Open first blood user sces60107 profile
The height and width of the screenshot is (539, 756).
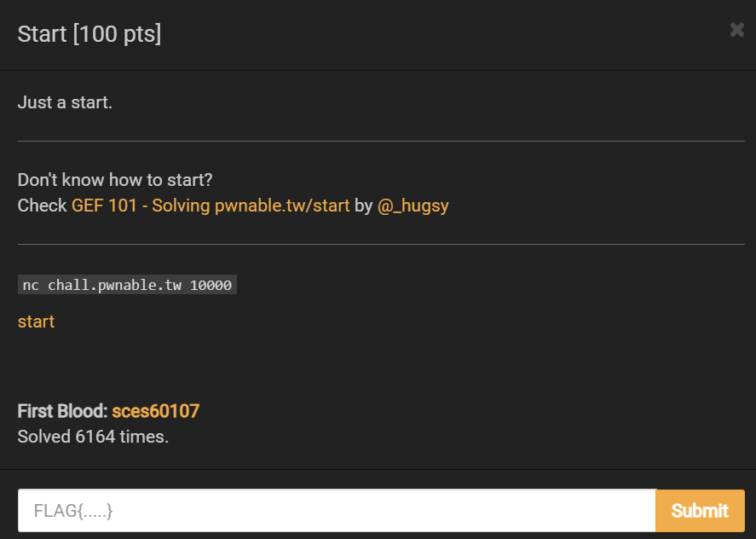tap(155, 411)
